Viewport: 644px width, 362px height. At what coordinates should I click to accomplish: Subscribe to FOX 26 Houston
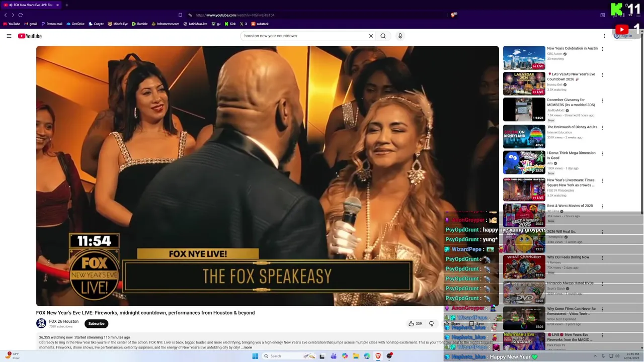pos(96,324)
